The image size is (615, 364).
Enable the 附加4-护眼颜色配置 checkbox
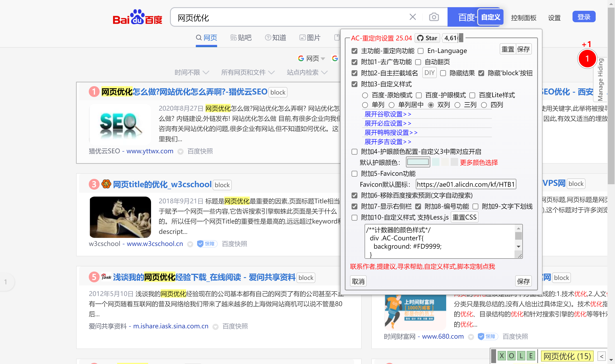354,152
